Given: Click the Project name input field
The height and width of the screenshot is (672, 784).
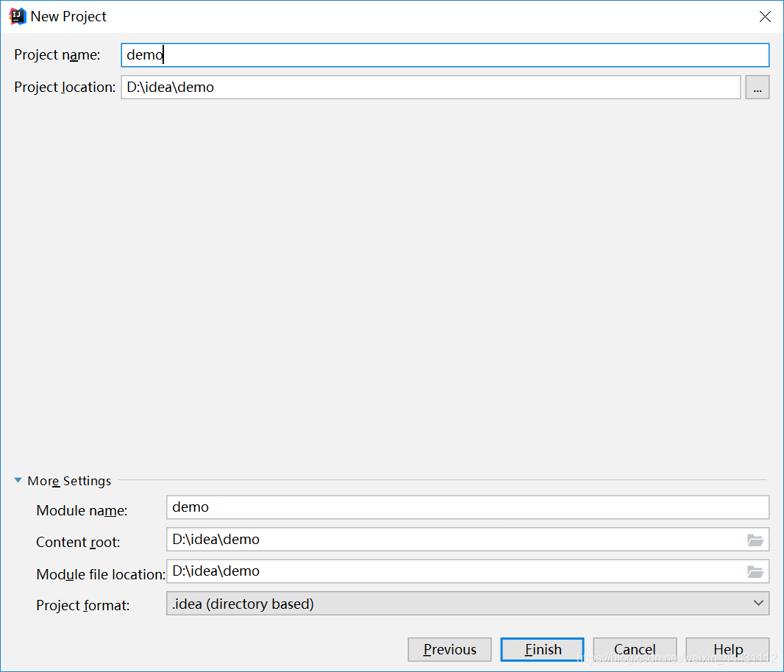Looking at the screenshot, I should [445, 55].
